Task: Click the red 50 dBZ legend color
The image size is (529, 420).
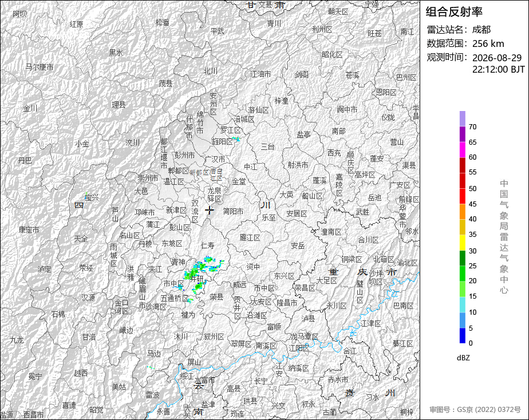Action: (463, 181)
